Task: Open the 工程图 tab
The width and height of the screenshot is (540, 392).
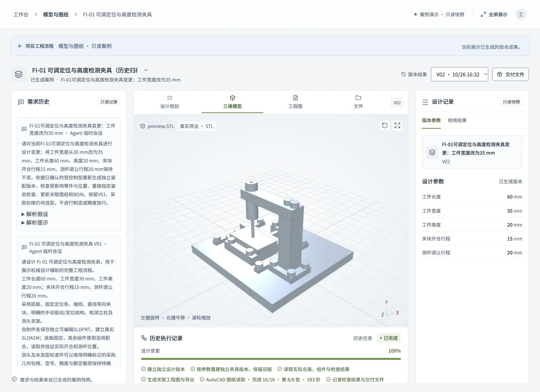Action: point(295,102)
